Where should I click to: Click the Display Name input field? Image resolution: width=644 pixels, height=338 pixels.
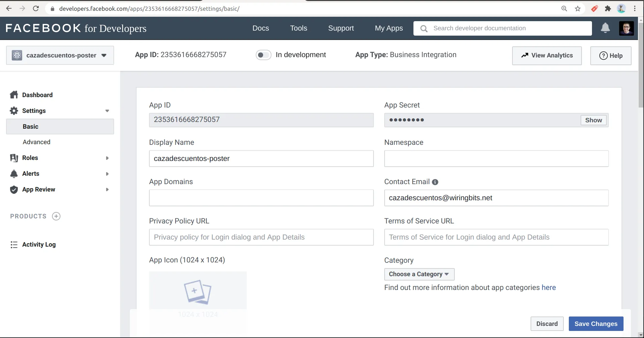261,159
